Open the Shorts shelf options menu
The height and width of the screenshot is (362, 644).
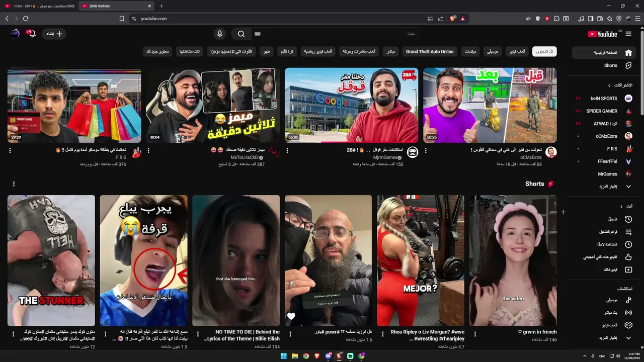[14, 184]
